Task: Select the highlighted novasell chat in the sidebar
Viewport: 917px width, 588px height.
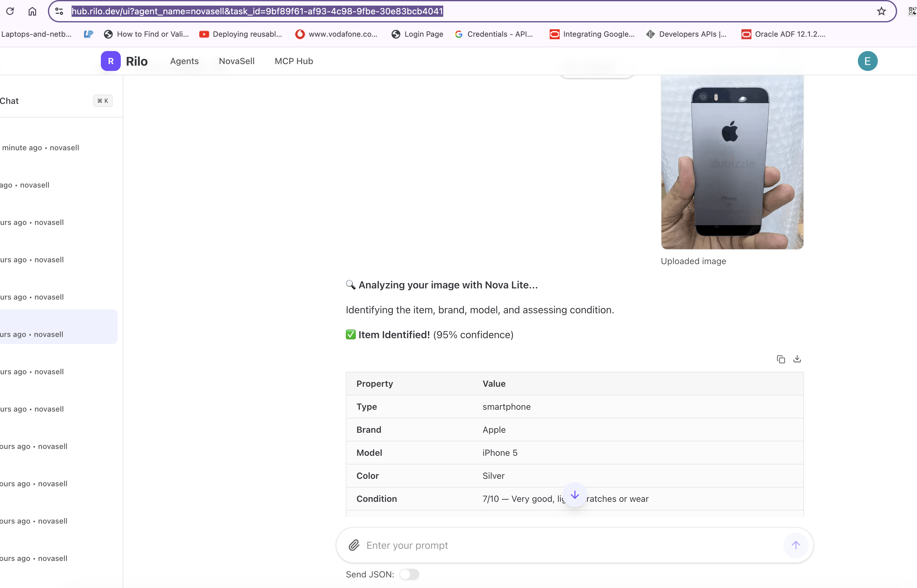Action: (57, 327)
